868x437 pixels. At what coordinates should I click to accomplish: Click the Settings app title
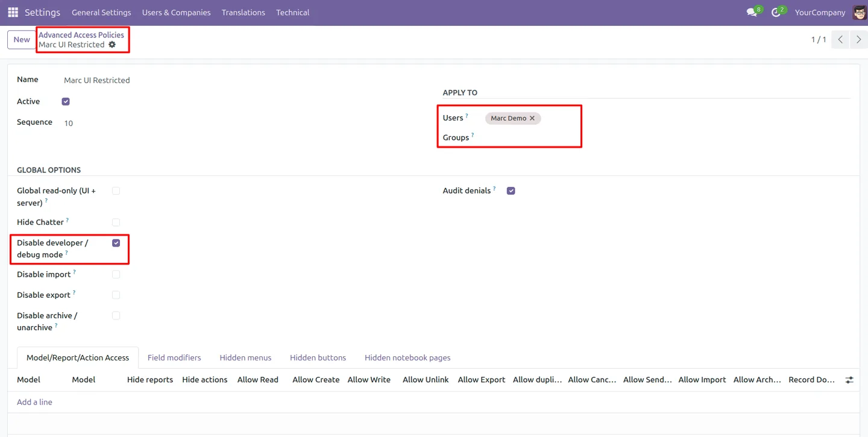coord(42,12)
